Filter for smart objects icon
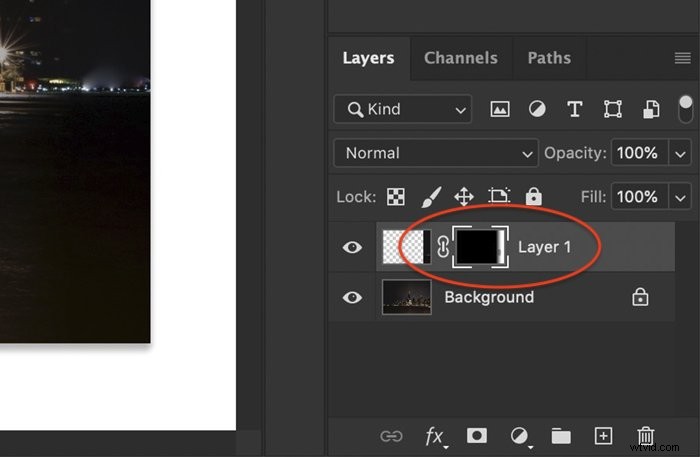 [651, 109]
